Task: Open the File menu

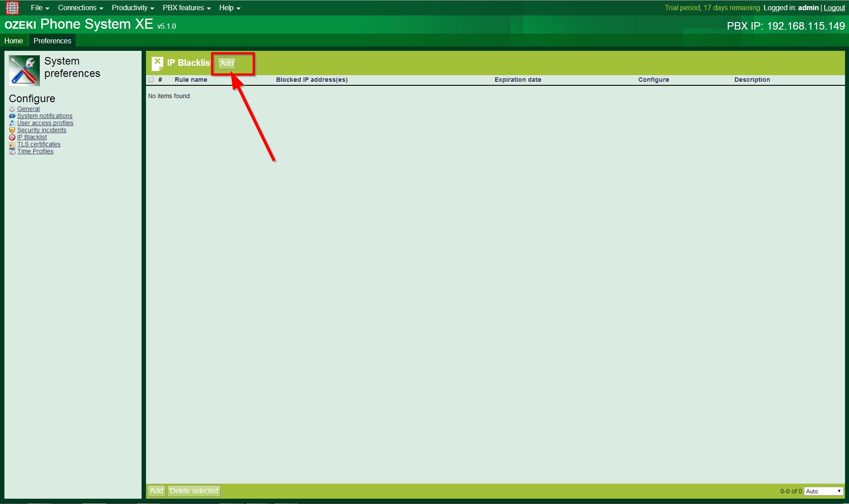Action: [40, 8]
